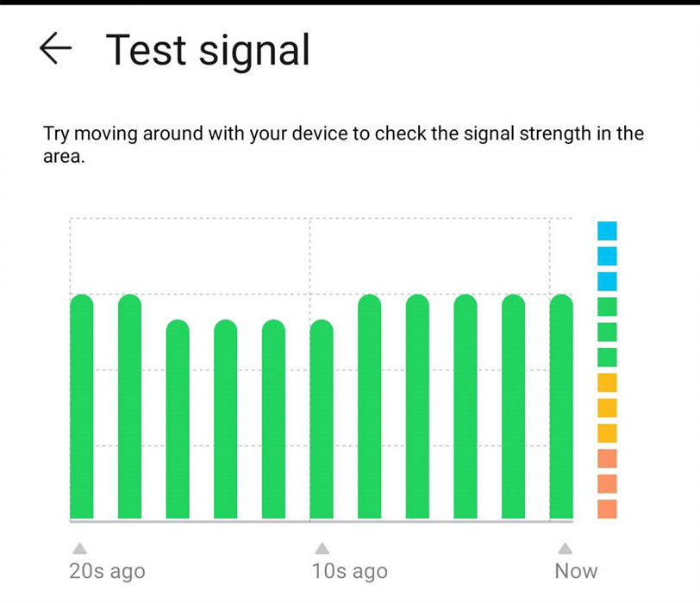Tap the "20s ago" time label
700x603 pixels.
click(x=107, y=571)
